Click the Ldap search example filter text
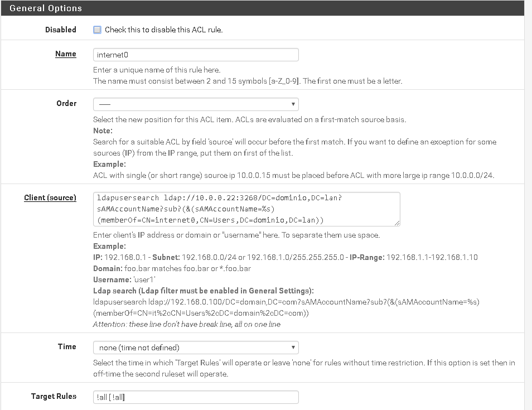The image size is (532, 410). click(286, 307)
